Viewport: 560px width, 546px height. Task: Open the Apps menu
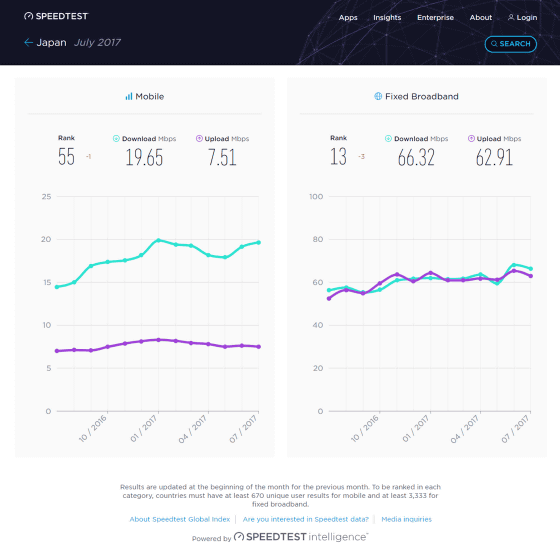click(x=348, y=17)
